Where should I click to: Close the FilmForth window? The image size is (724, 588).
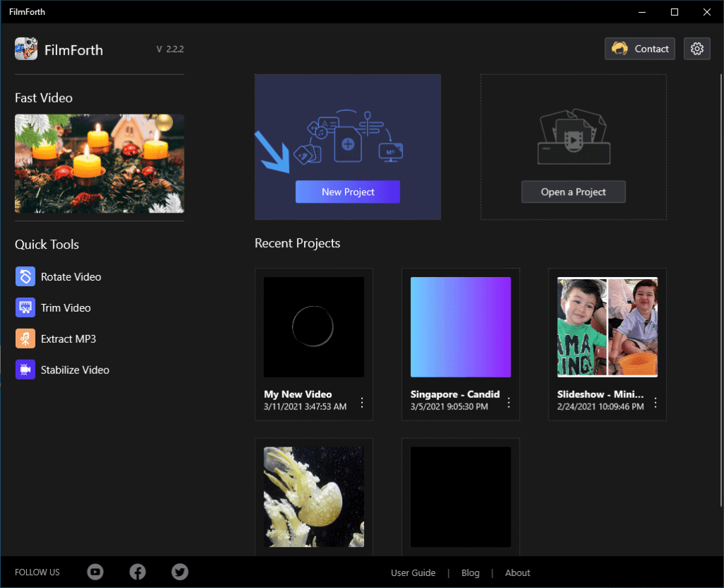[x=706, y=12]
